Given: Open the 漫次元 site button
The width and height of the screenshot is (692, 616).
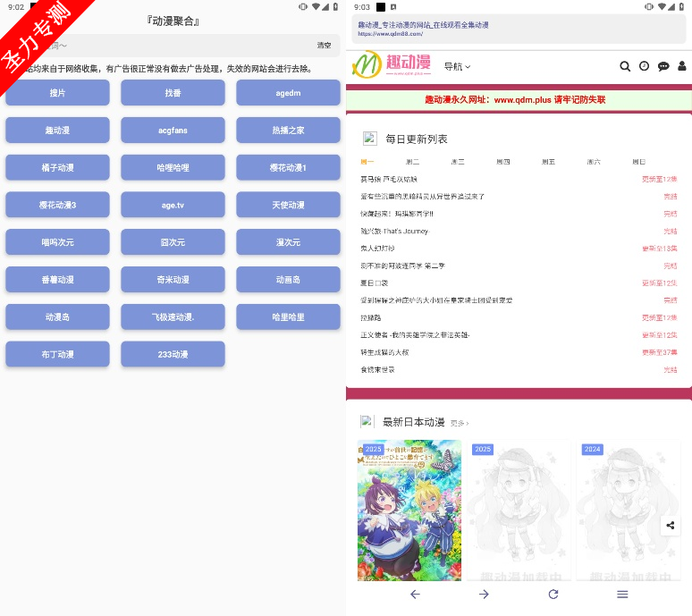Looking at the screenshot, I should coord(288,242).
